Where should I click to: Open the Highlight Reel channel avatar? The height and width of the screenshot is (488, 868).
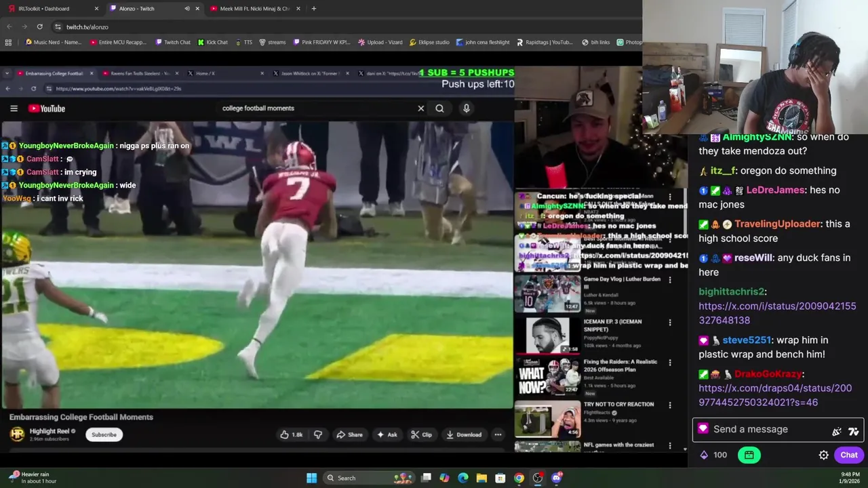17,434
